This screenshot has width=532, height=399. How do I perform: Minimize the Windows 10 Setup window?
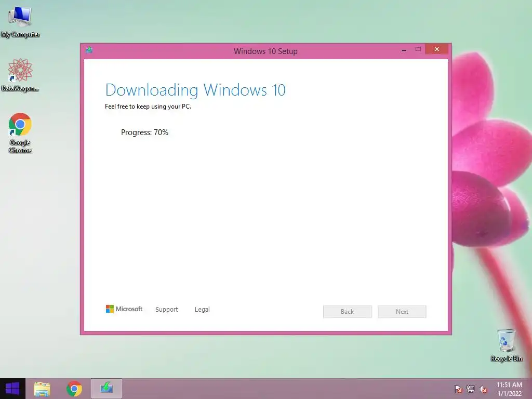(404, 50)
